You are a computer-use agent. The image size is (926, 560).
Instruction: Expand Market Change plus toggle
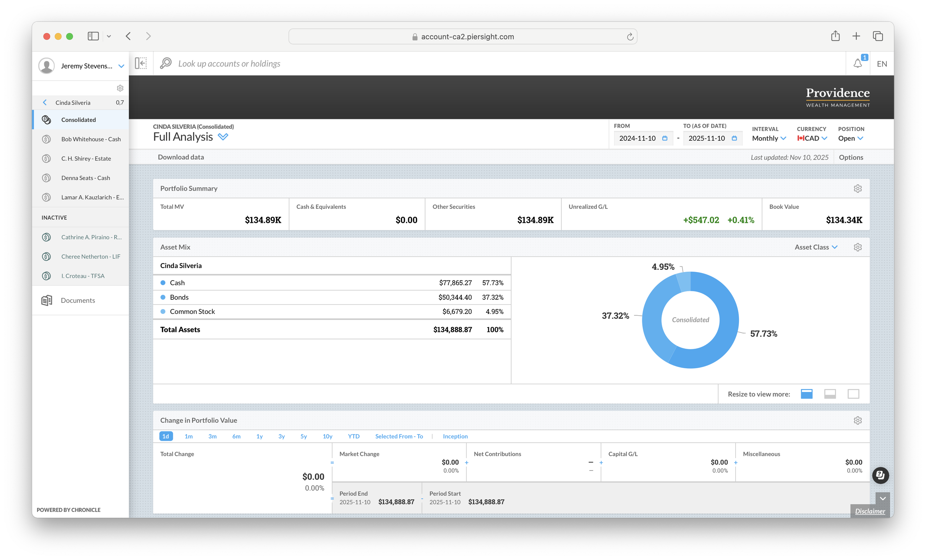coord(466,462)
